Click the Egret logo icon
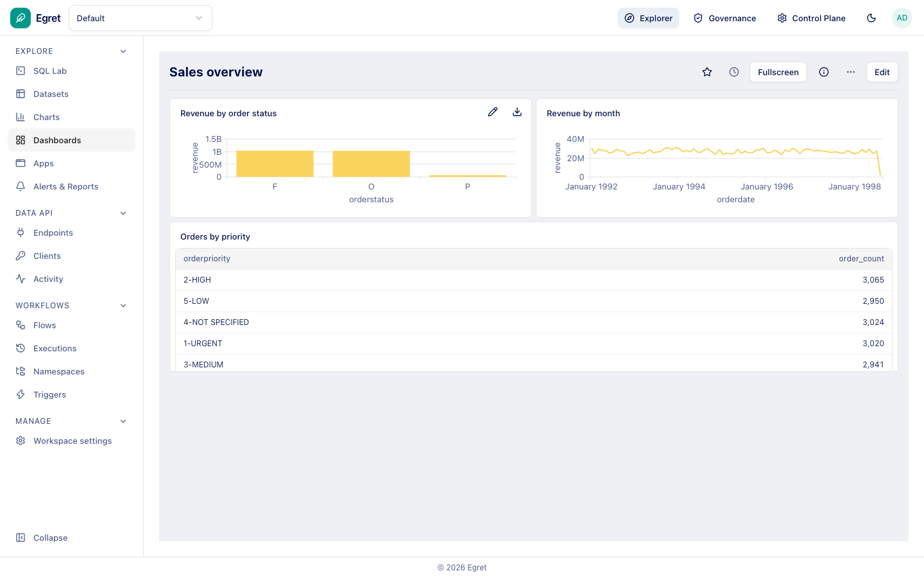 coord(21,18)
